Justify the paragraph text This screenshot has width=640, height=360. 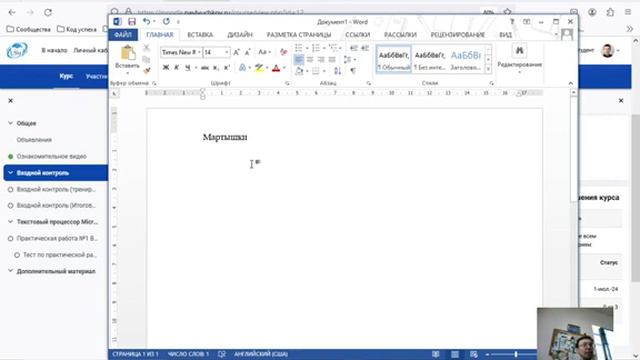pos(332,60)
